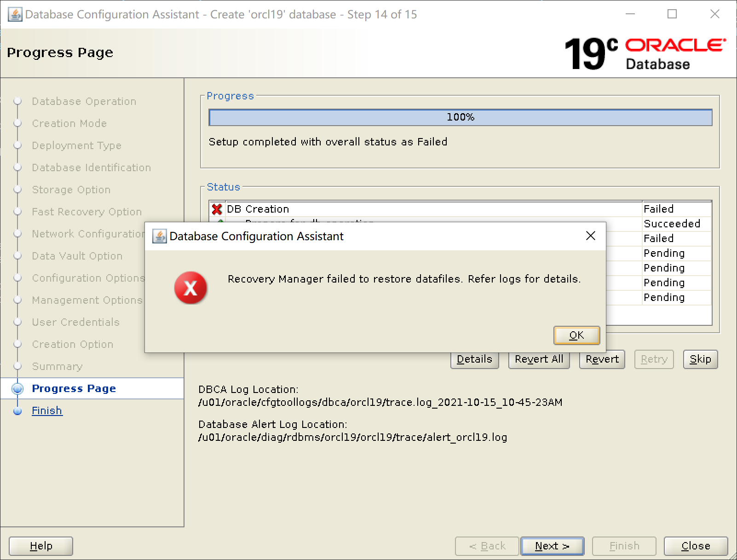
Task: Click the red X icon beside DB Creation
Action: point(217,209)
